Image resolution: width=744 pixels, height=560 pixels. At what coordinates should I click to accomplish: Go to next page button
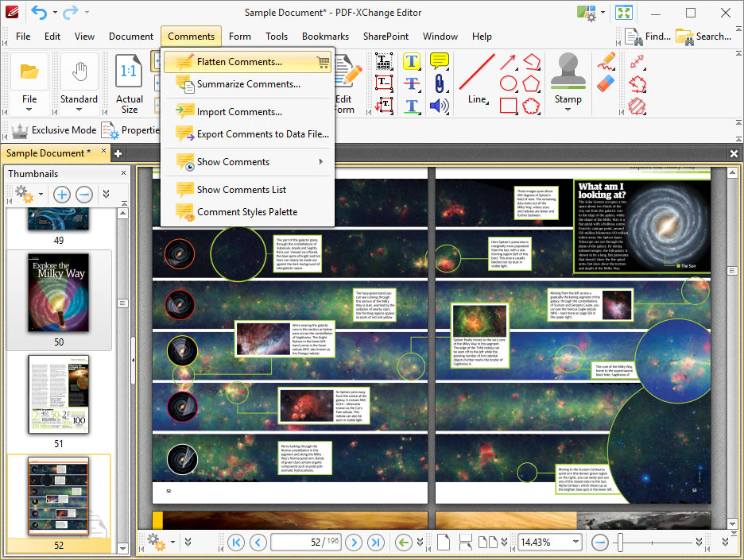[354, 542]
